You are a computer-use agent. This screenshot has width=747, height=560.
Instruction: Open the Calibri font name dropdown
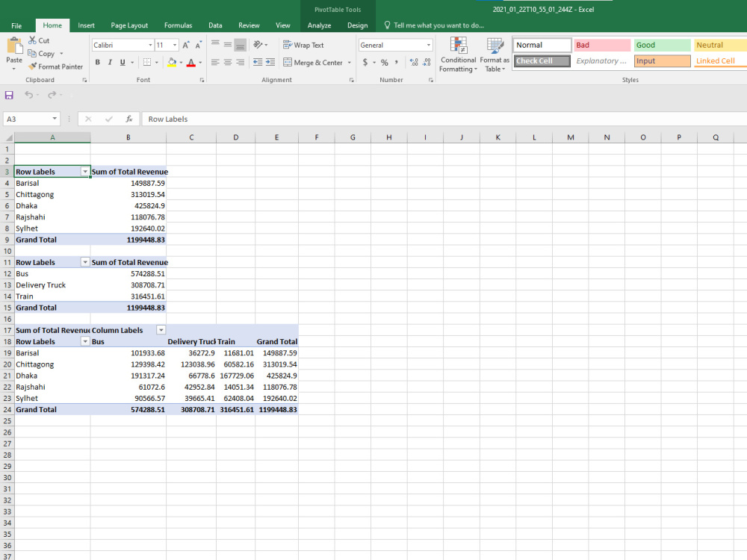click(x=150, y=46)
